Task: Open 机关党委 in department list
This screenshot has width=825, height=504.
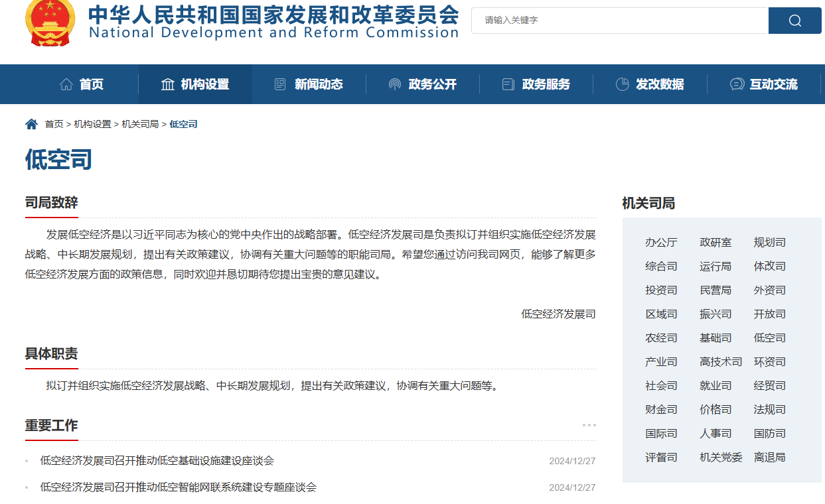Action: (x=721, y=457)
